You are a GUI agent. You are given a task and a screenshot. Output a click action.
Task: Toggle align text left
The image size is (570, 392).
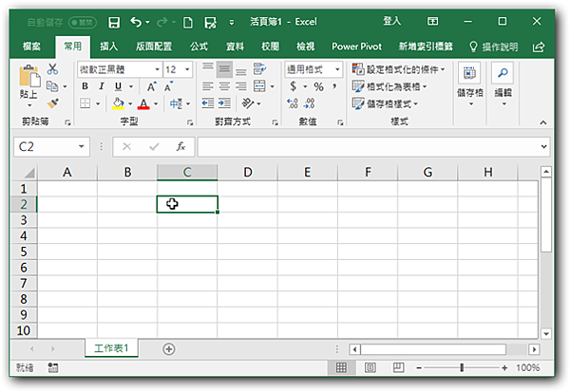207,86
